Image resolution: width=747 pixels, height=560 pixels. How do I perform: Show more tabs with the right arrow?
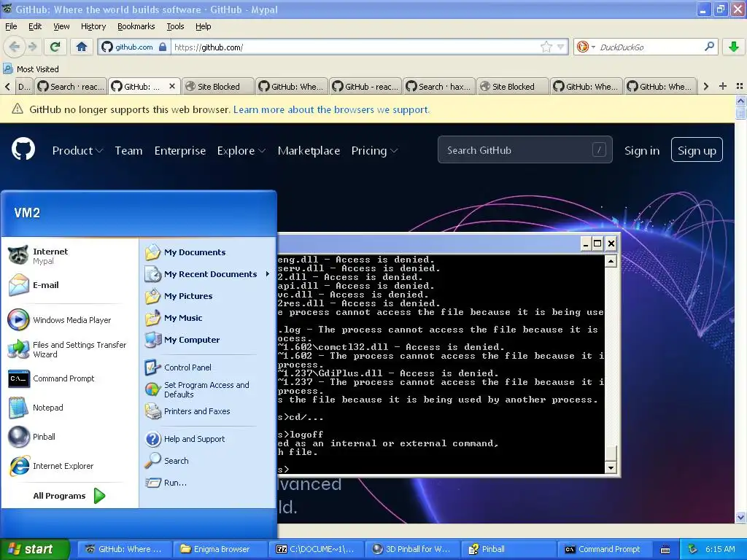pyautogui.click(x=706, y=86)
